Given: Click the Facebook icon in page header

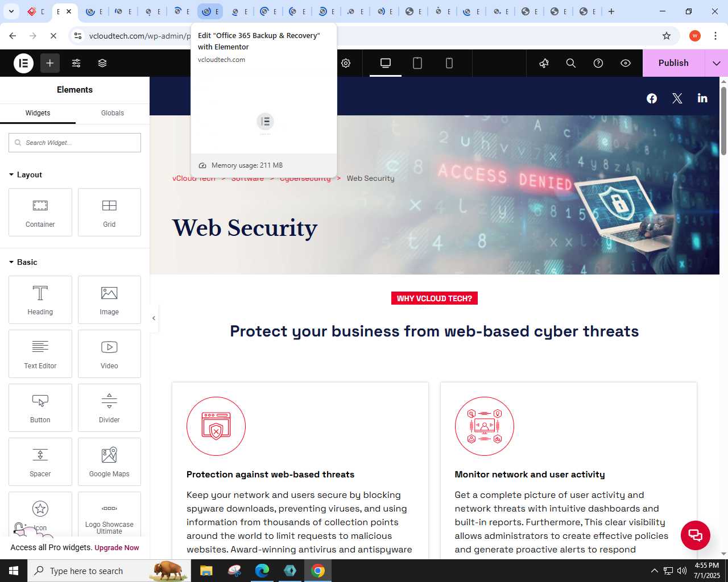Looking at the screenshot, I should [x=652, y=98].
